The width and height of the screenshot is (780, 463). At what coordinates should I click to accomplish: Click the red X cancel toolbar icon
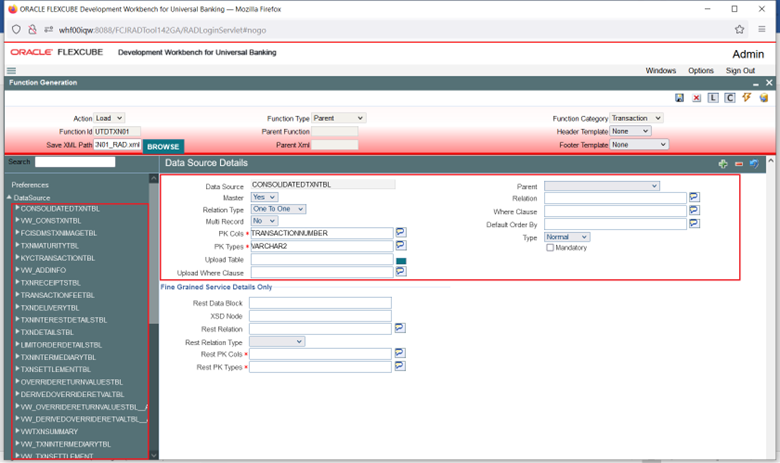pos(696,98)
